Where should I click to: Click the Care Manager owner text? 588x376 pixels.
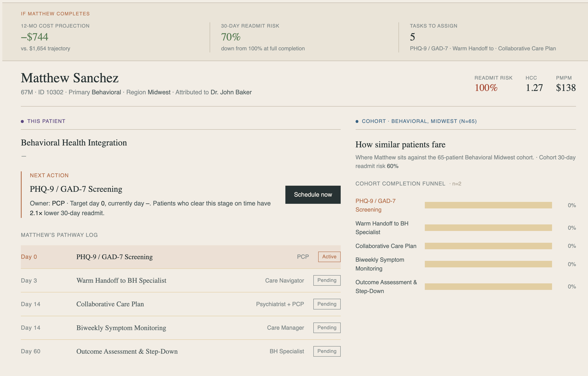click(x=285, y=328)
